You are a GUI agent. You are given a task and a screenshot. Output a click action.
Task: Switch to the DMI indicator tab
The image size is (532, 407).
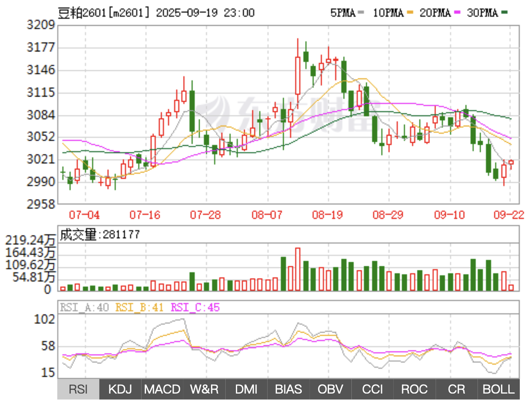click(x=246, y=389)
